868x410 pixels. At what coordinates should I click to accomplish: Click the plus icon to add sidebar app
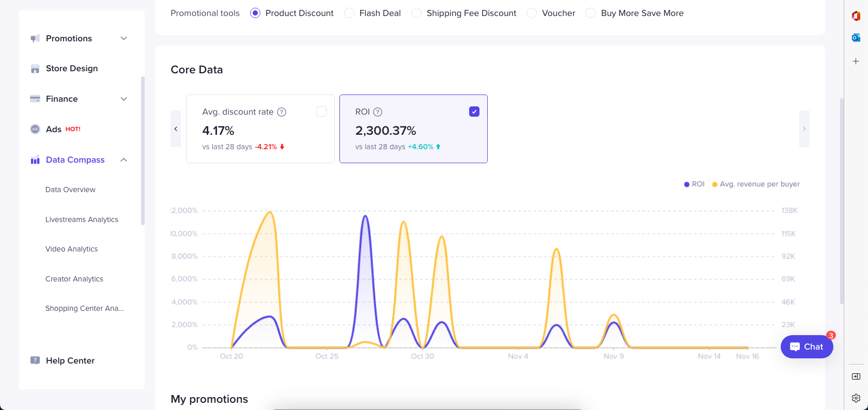856,61
